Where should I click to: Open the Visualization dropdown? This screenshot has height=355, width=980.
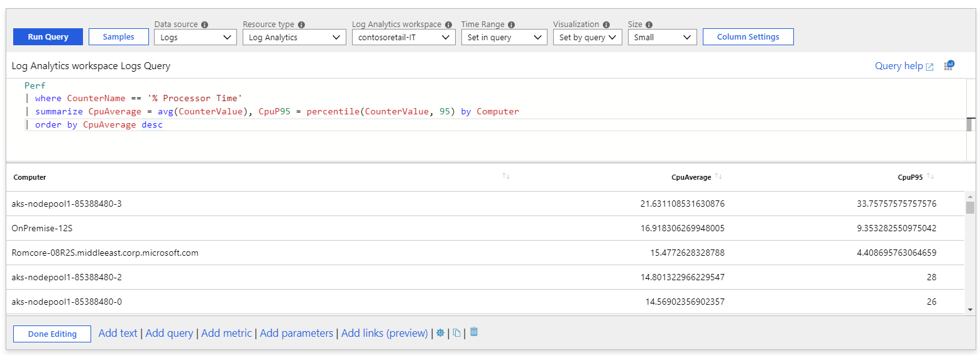click(587, 38)
